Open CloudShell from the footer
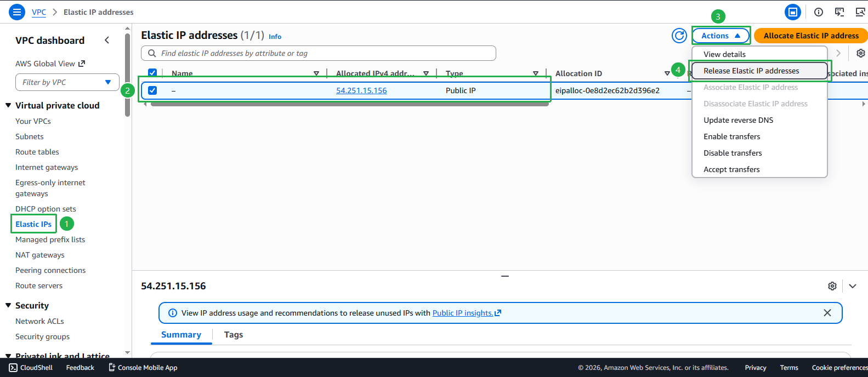The width and height of the screenshot is (868, 377). point(31,368)
